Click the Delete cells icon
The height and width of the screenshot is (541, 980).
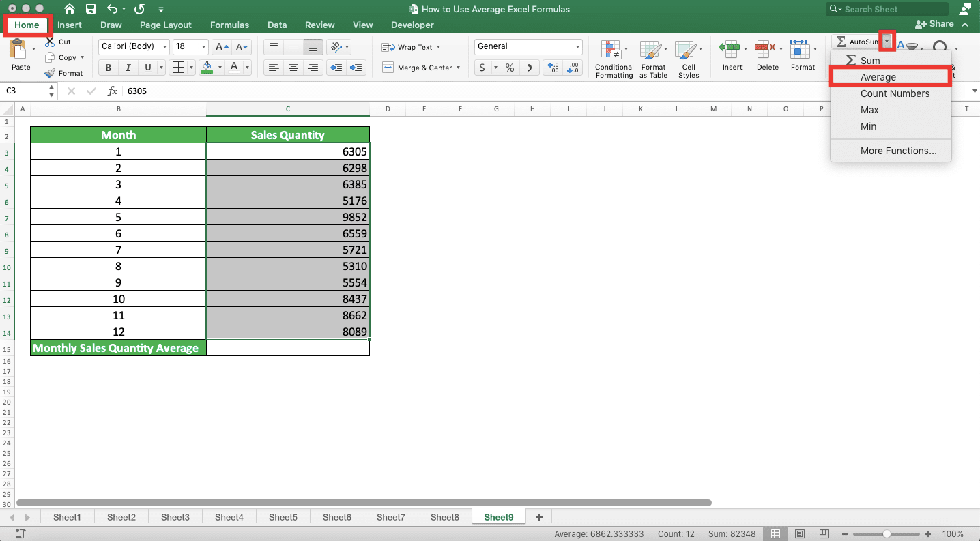(766, 49)
